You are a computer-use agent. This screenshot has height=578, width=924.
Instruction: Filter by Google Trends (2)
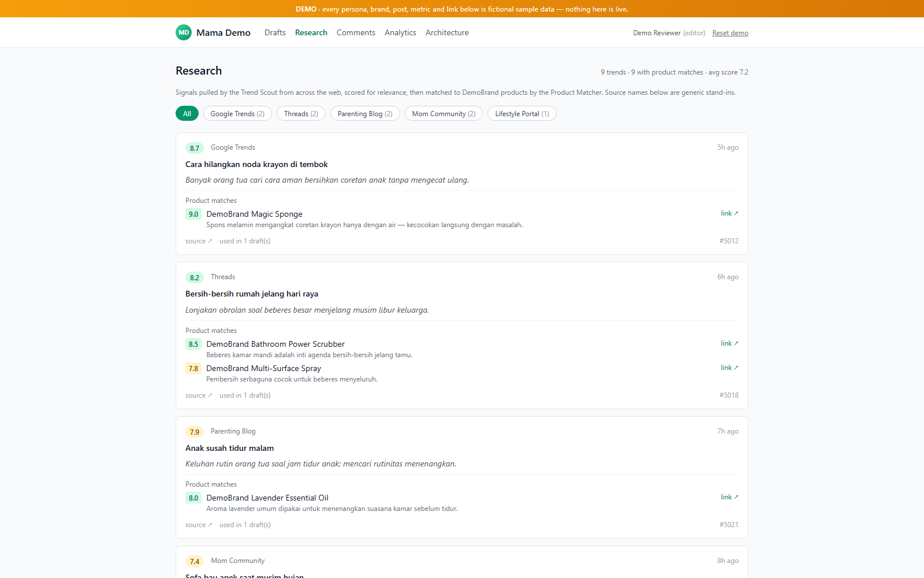pyautogui.click(x=237, y=114)
